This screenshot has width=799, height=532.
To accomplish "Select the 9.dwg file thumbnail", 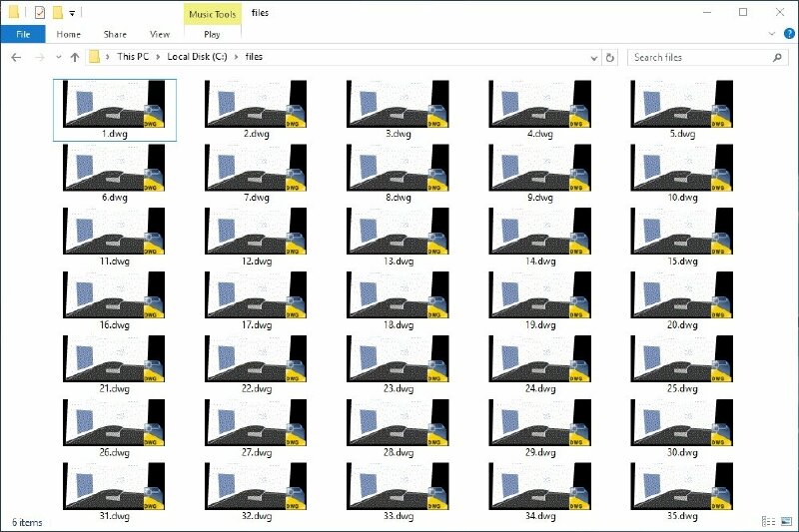I will point(539,168).
